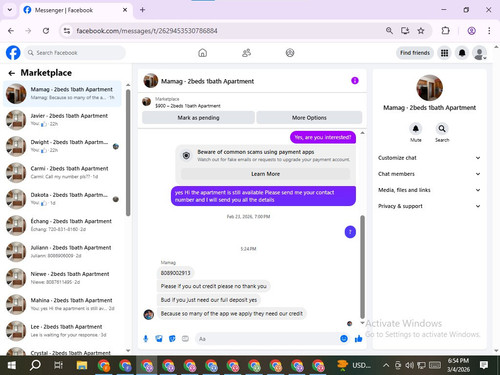Open Dwight's apartment conversation
500x375 pixels.
(62, 146)
